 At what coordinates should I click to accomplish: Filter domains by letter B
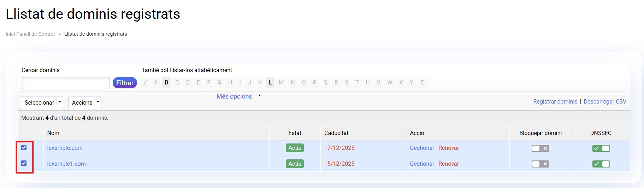166,83
